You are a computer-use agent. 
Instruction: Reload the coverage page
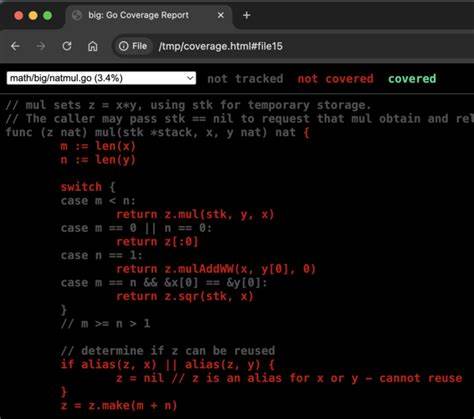(67, 46)
